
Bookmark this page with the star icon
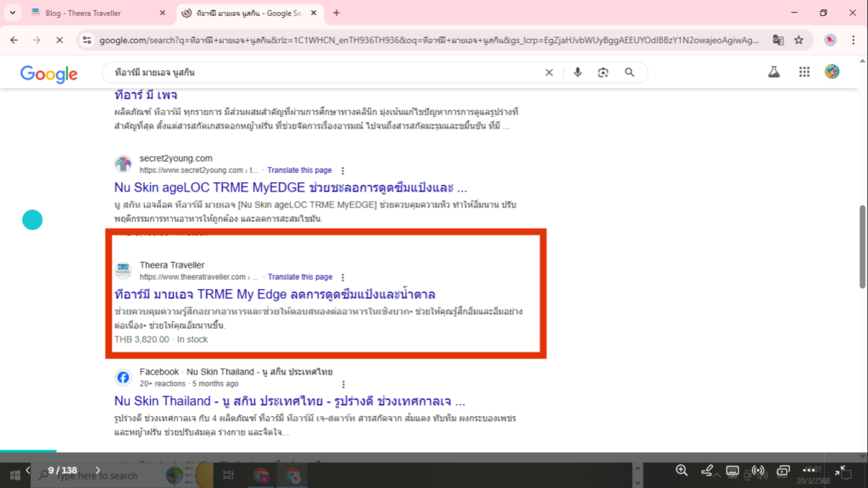click(x=798, y=39)
